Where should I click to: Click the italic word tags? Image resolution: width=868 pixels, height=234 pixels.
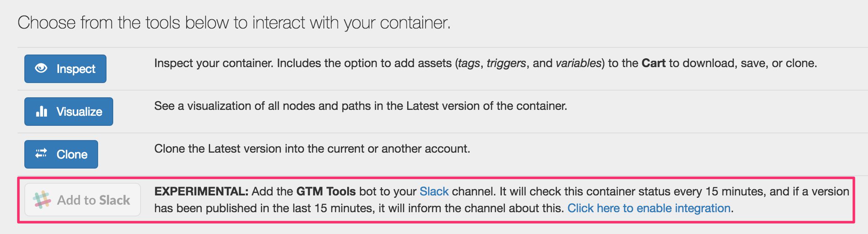469,64
